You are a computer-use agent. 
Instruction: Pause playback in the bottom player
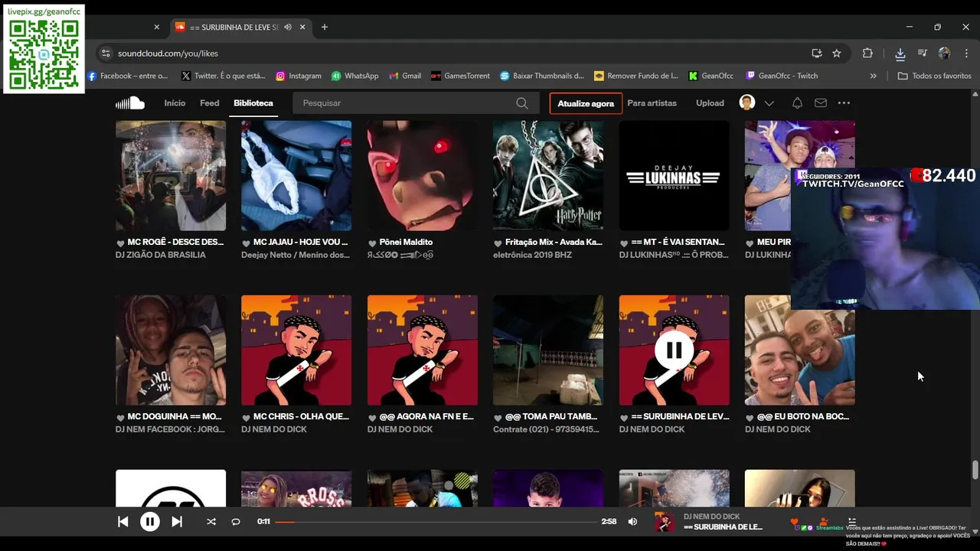[150, 522]
